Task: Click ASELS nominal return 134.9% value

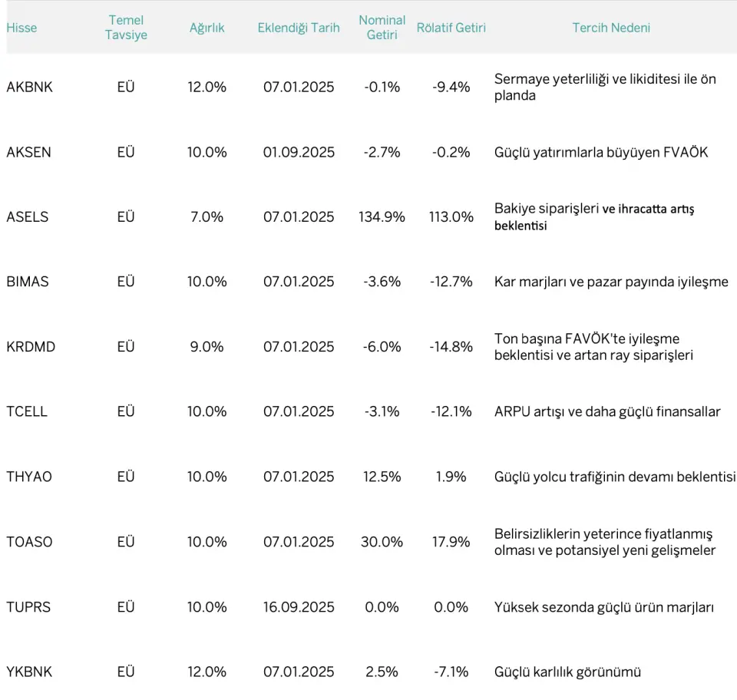Action: tap(382, 216)
